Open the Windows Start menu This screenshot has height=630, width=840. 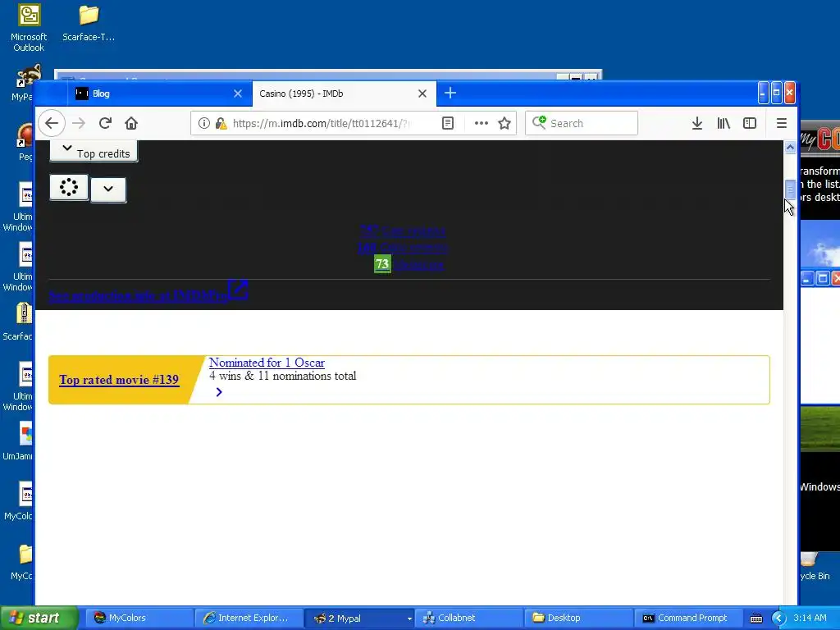coord(39,619)
